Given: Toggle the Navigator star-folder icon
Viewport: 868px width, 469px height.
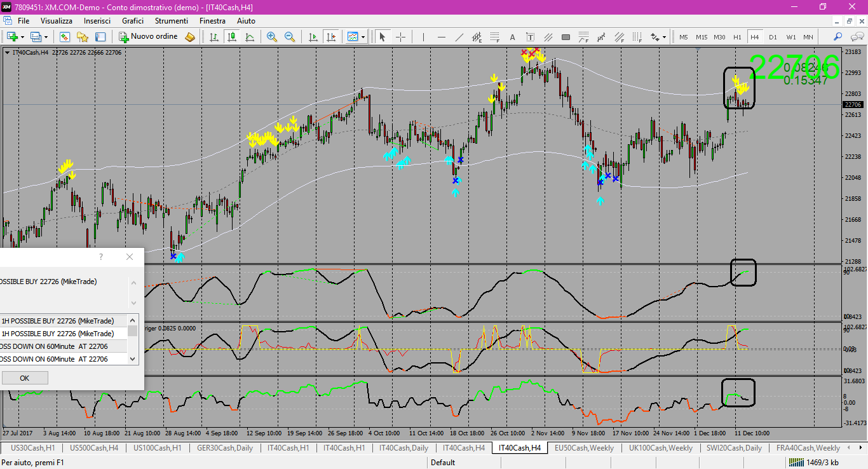Looking at the screenshot, I should tap(82, 37).
